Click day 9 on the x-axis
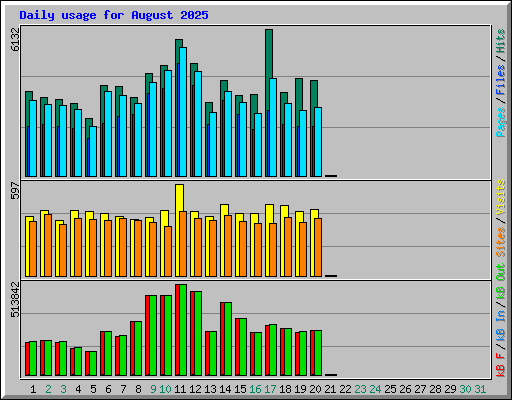The image size is (512, 400). click(153, 389)
